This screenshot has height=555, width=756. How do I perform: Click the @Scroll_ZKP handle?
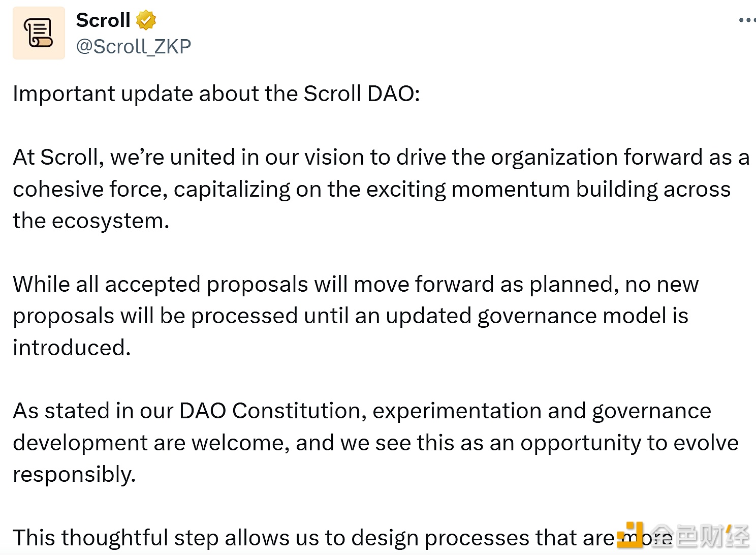(x=133, y=47)
